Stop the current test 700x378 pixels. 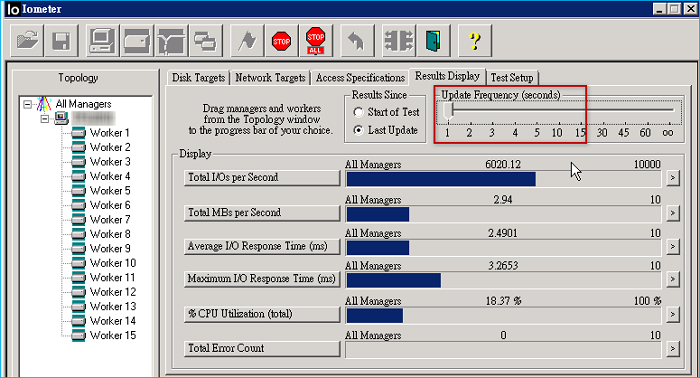(x=281, y=41)
